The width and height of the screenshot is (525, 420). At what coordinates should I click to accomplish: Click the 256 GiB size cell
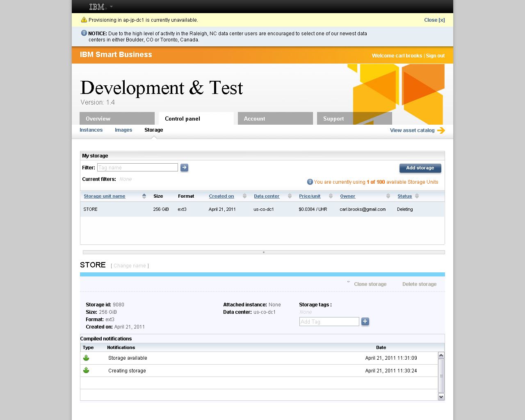click(x=161, y=209)
